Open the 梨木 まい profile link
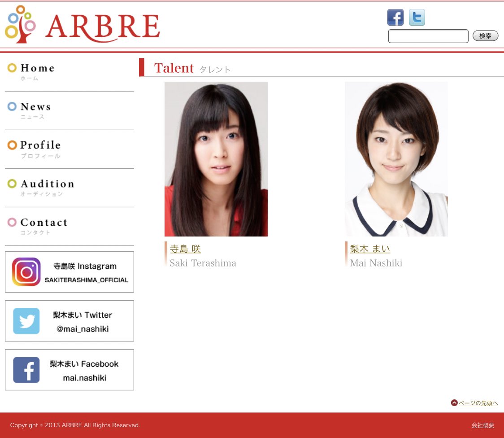The height and width of the screenshot is (438, 504). click(x=370, y=249)
